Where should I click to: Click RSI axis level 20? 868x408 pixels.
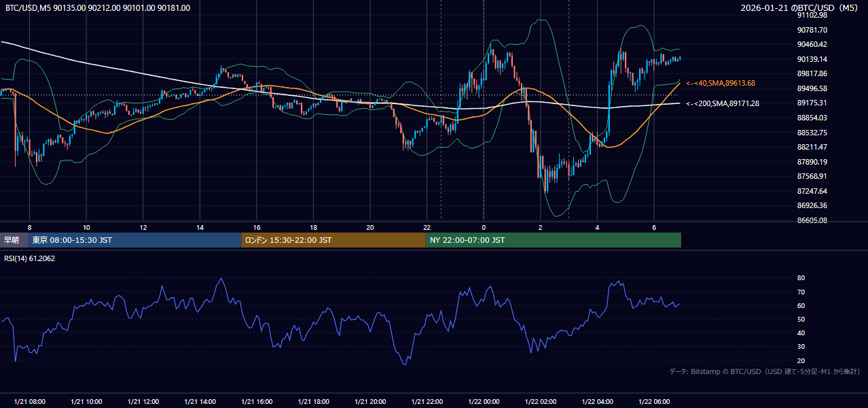point(801,360)
